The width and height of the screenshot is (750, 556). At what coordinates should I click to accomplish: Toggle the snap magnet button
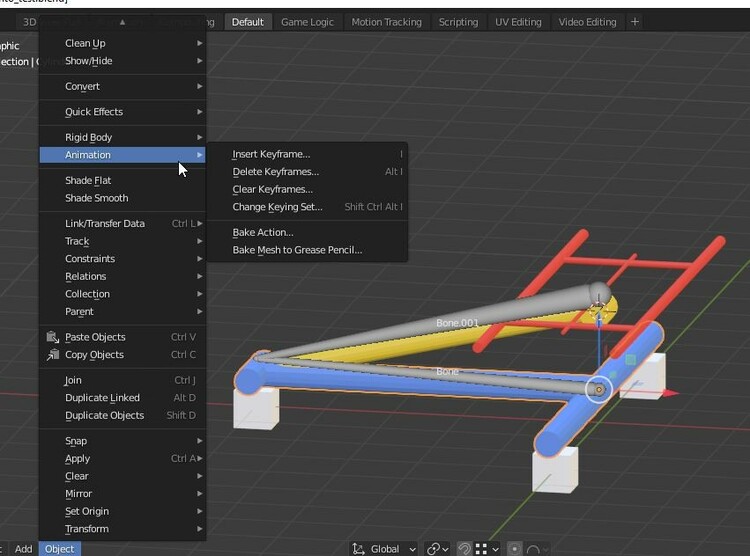[x=464, y=548]
